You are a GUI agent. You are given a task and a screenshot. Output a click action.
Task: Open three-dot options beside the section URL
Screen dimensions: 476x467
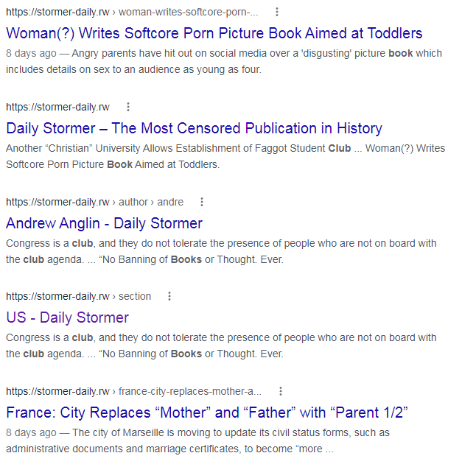tap(169, 296)
